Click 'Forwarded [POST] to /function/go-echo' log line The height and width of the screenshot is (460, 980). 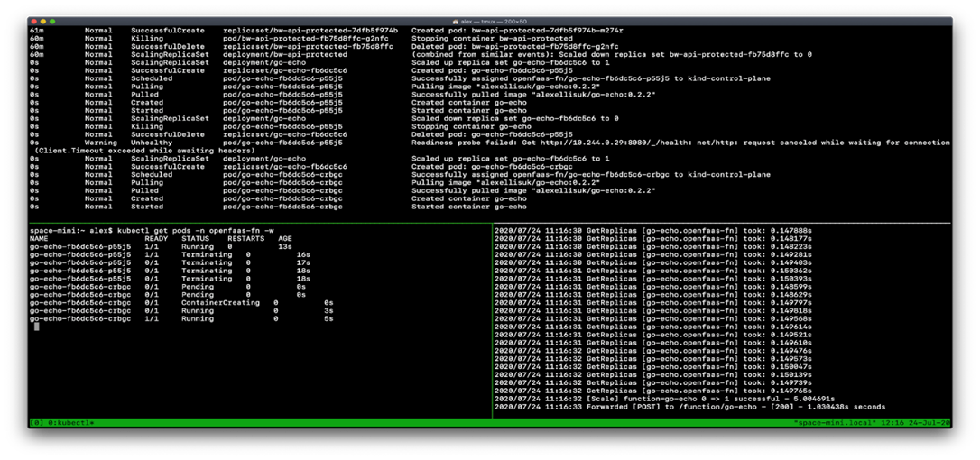click(690, 407)
